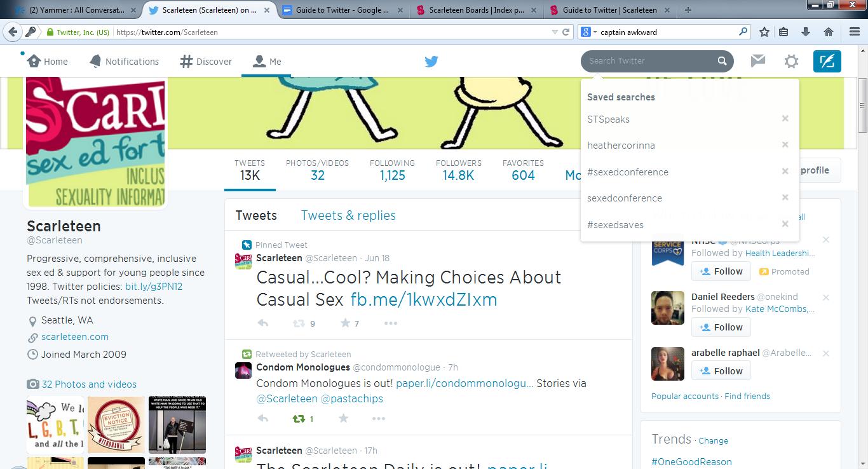Favorite the pinned Casual Cool tweet
The width and height of the screenshot is (868, 469).
[345, 323]
